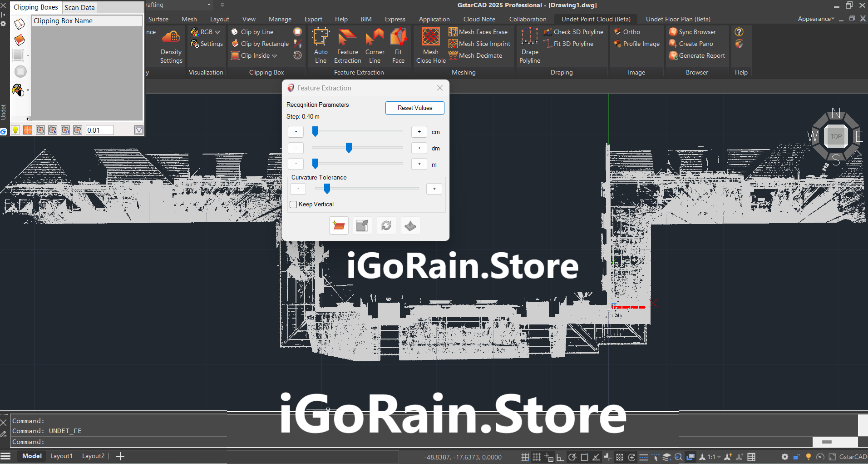Screen dimensions: 868x464
Task: Enable the Keep Vertical checkbox
Action: (x=293, y=205)
